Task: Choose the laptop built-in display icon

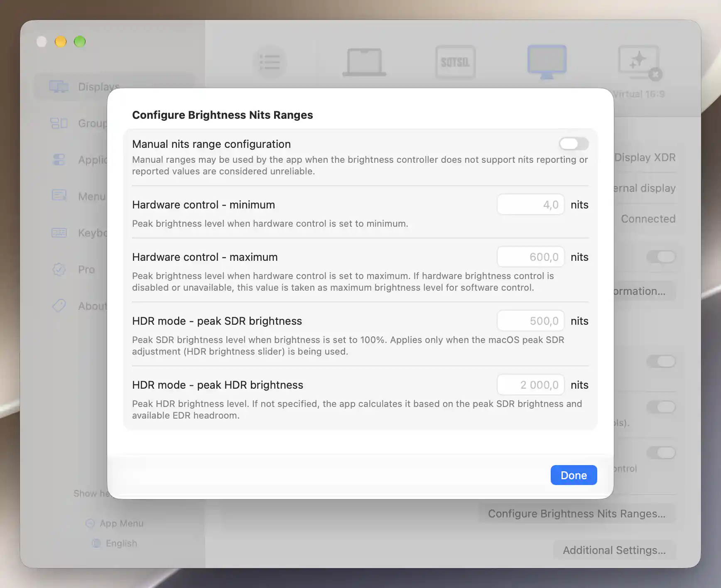Action: [364, 62]
